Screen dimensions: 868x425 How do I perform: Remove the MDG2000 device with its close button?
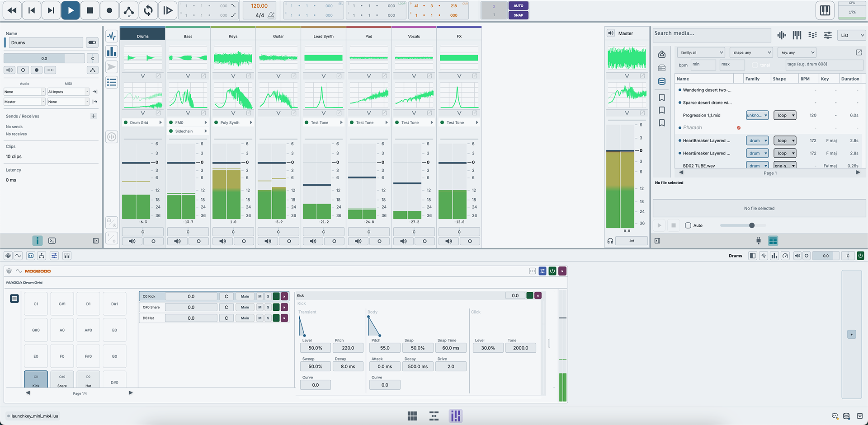562,271
